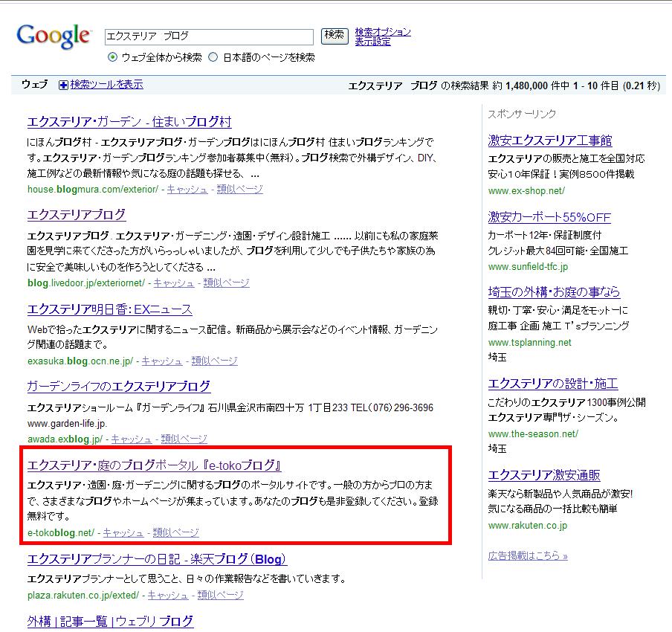Open the エクステリア明日香:EXニュース result
The image size is (672, 632).
coord(109,309)
